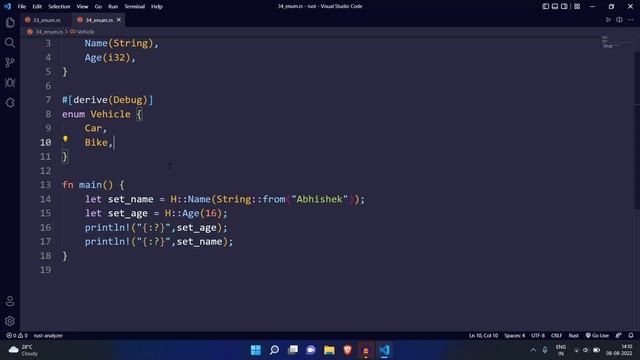Image resolution: width=640 pixels, height=360 pixels.
Task: Open the Help menu
Action: [x=157, y=7]
